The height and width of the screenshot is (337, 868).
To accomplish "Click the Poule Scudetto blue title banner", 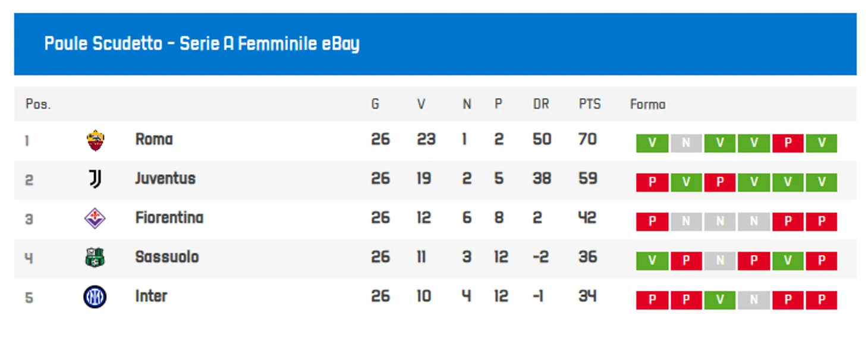I will (435, 44).
